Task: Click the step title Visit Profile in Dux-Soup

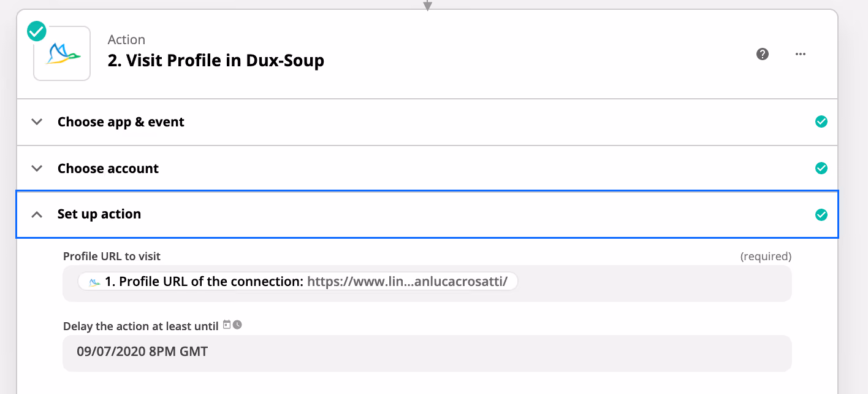Action: pos(216,61)
